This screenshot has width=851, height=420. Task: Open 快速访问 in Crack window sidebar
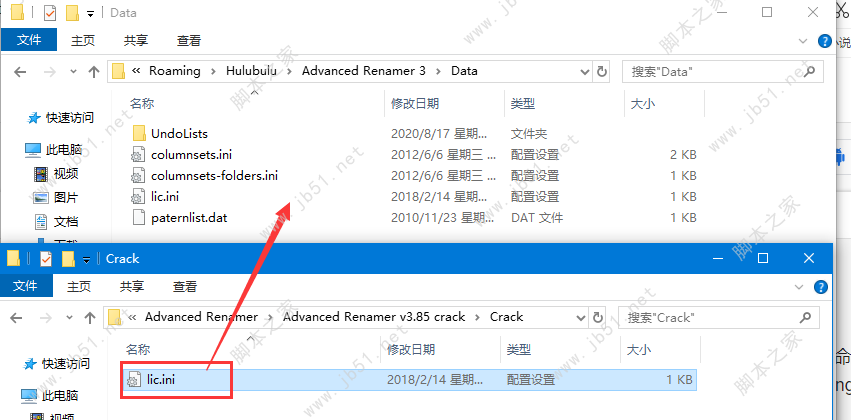point(66,364)
